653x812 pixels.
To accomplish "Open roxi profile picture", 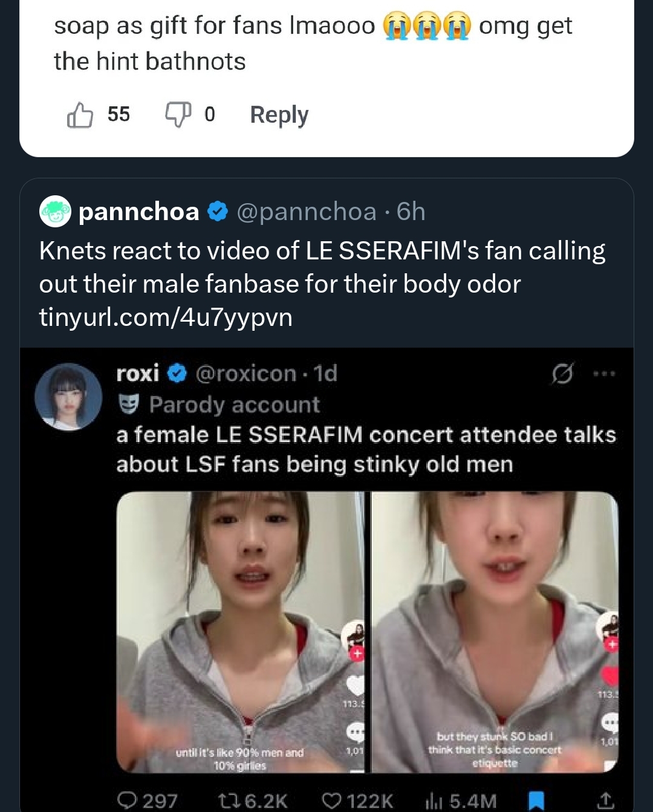I will [x=68, y=397].
